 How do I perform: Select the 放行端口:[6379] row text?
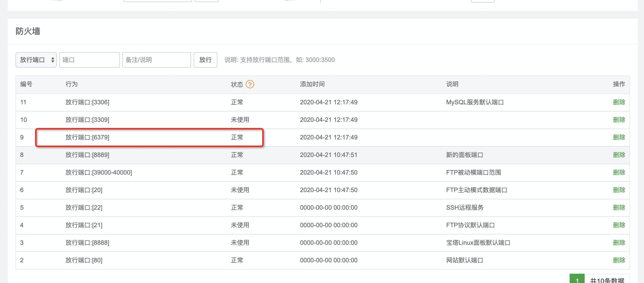(x=87, y=137)
